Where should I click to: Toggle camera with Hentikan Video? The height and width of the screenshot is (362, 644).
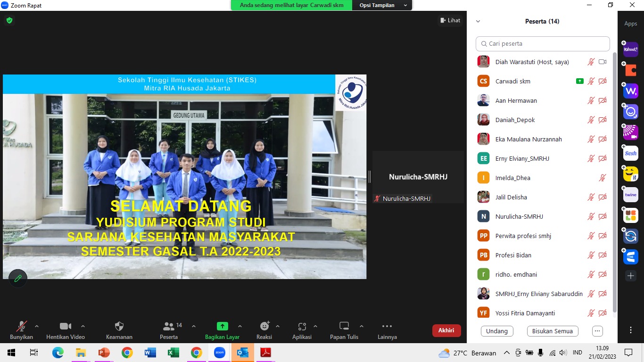point(66,330)
